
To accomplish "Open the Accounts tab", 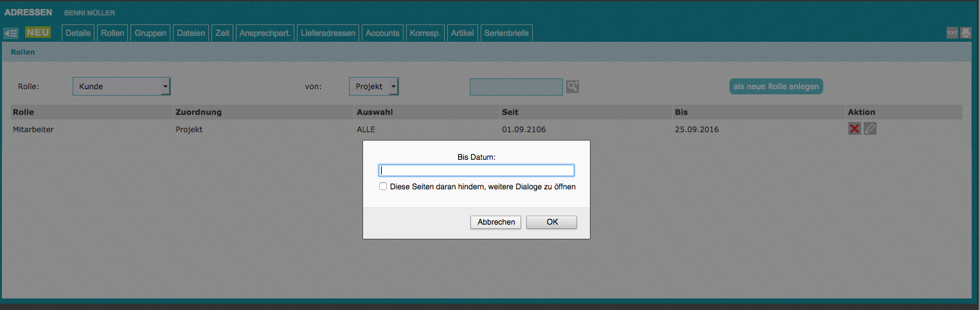I will tap(382, 33).
